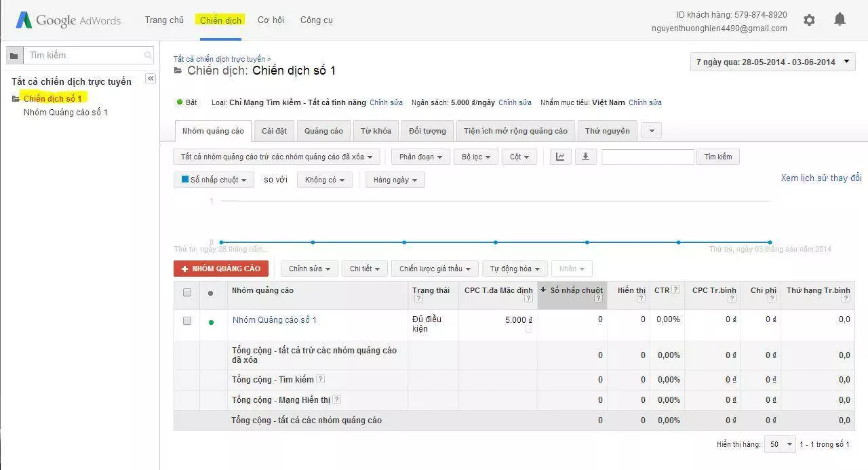Viewport: 868px width, 470px height.
Task: Click the Google AdWords logo
Action: tap(68, 20)
